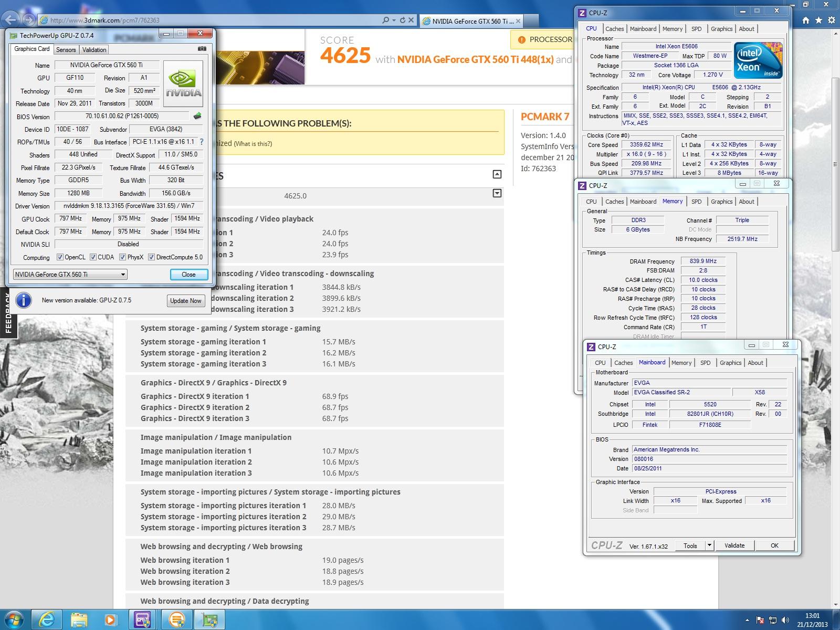Open the CPU-Z Tools dropdown arrow
Viewport: 840px width, 630px height.
(x=709, y=545)
